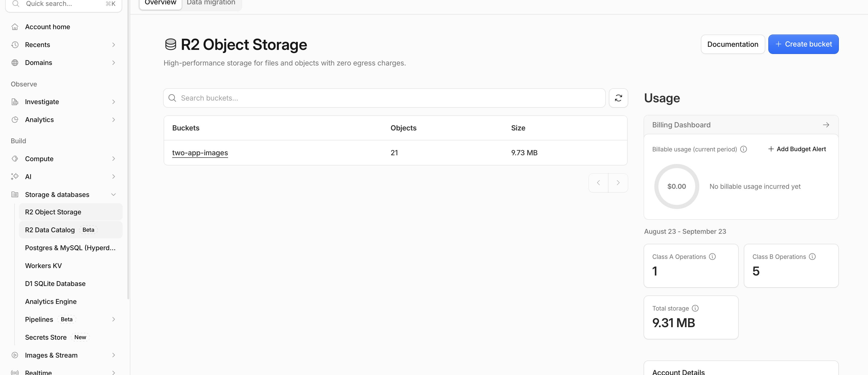Click the Images & Stream play icon

click(15, 355)
